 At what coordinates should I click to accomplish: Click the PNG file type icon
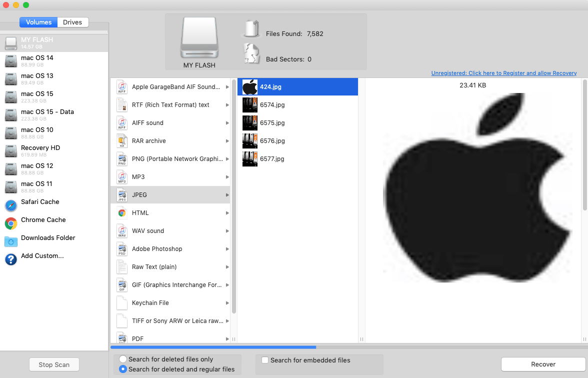coord(122,159)
